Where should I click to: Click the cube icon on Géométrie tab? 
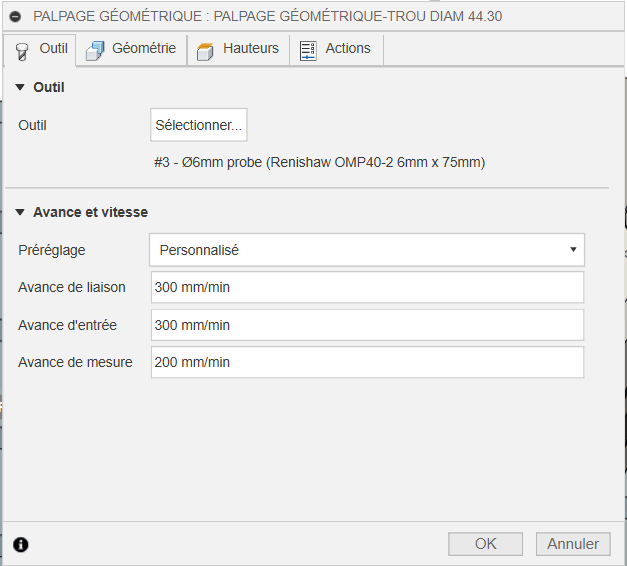point(95,50)
